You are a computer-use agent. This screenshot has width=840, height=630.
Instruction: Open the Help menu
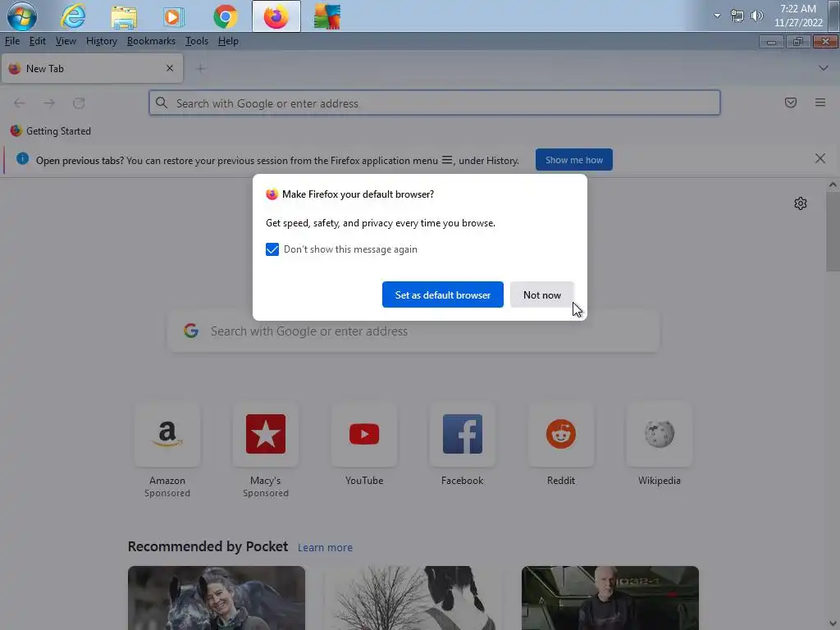click(228, 41)
